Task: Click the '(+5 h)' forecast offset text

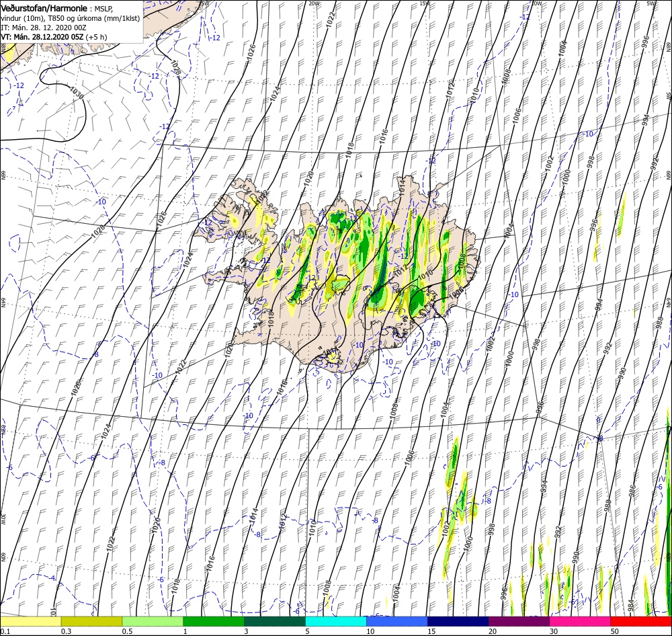Action: pyautogui.click(x=96, y=37)
